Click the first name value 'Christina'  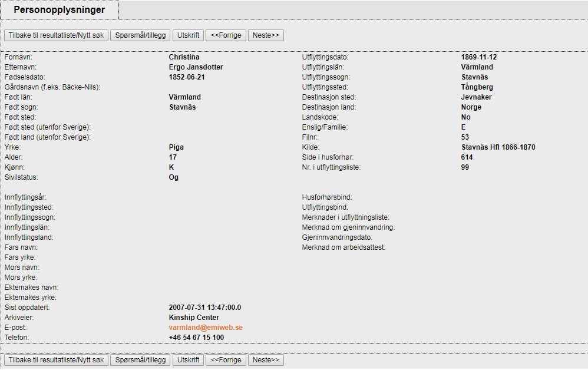click(x=184, y=57)
